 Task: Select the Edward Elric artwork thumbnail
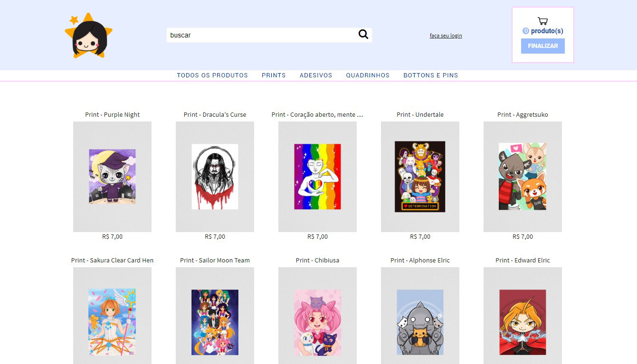pyautogui.click(x=523, y=316)
